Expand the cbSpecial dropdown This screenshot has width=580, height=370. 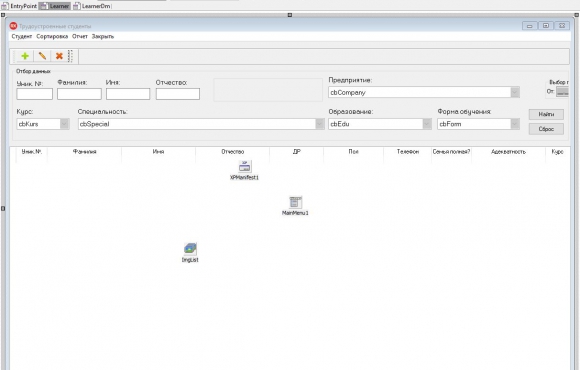click(x=320, y=124)
